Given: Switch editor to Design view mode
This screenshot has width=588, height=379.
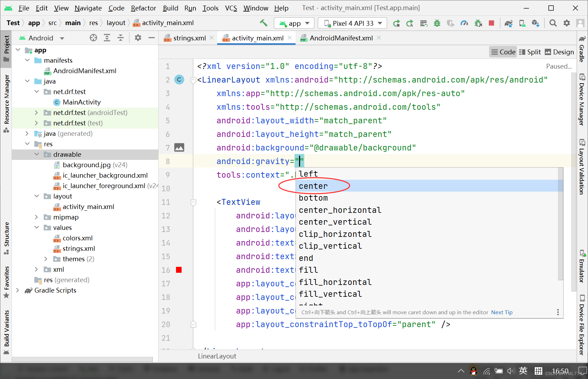Looking at the screenshot, I should click(559, 52).
